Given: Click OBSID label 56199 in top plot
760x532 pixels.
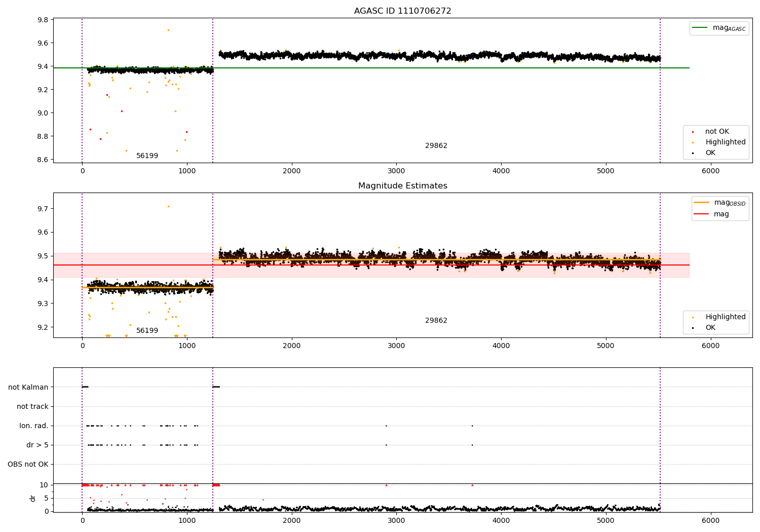Looking at the screenshot, I should [x=147, y=156].
